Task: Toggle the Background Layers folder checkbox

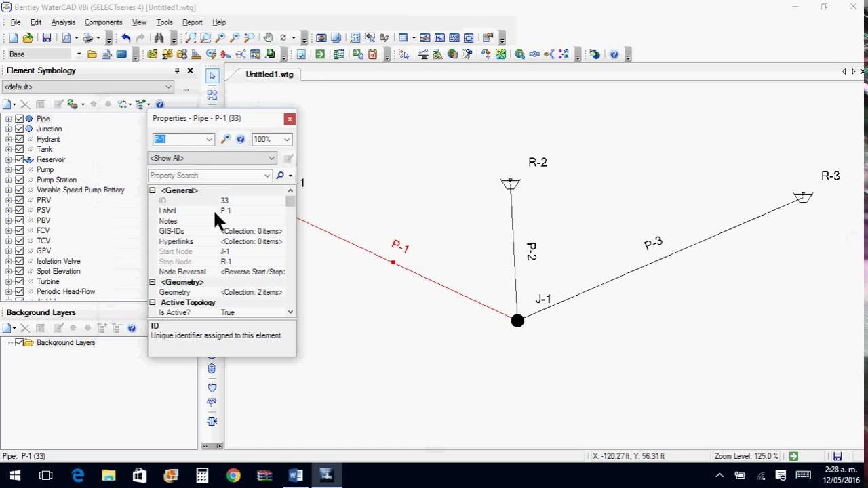Action: (19, 342)
